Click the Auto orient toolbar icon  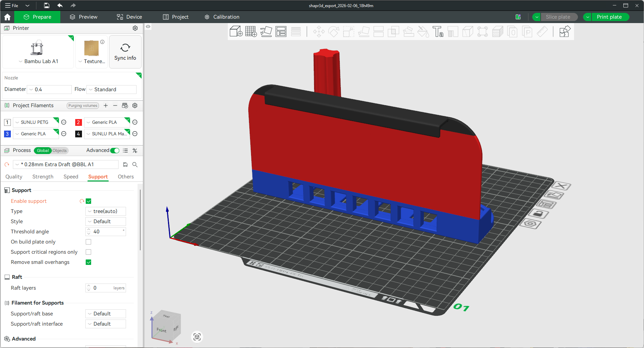[266, 32]
